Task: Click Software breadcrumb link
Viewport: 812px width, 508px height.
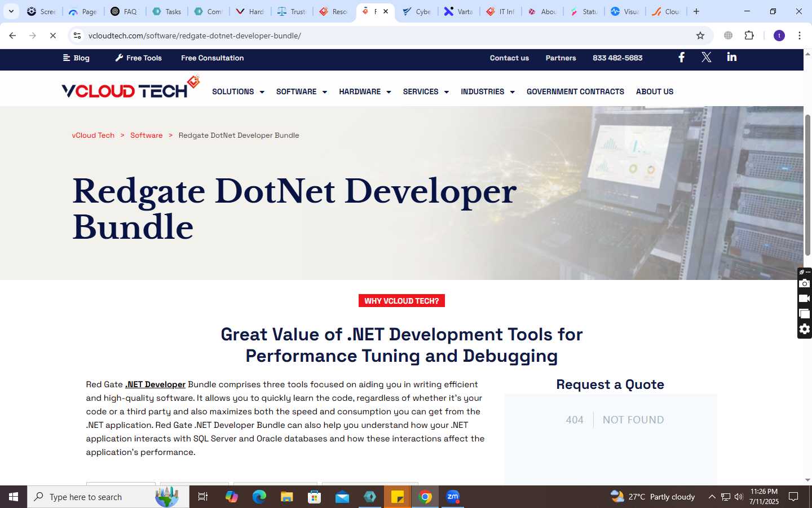Action: tap(146, 135)
